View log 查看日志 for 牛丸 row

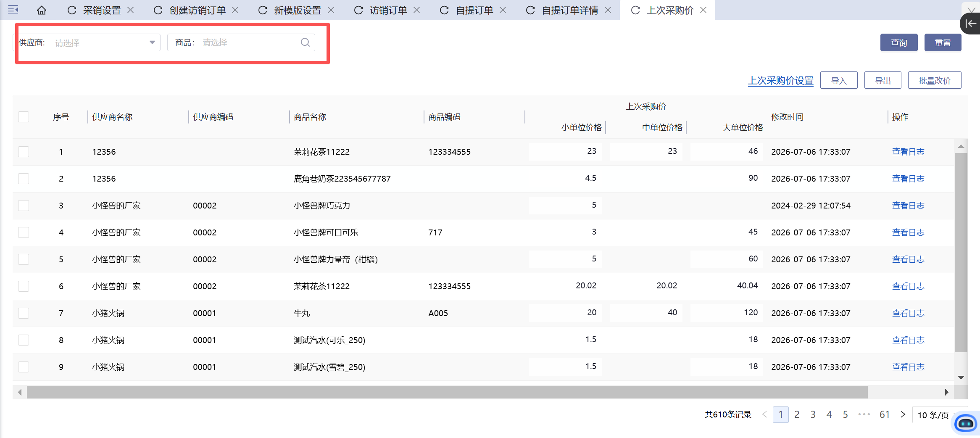pos(908,313)
